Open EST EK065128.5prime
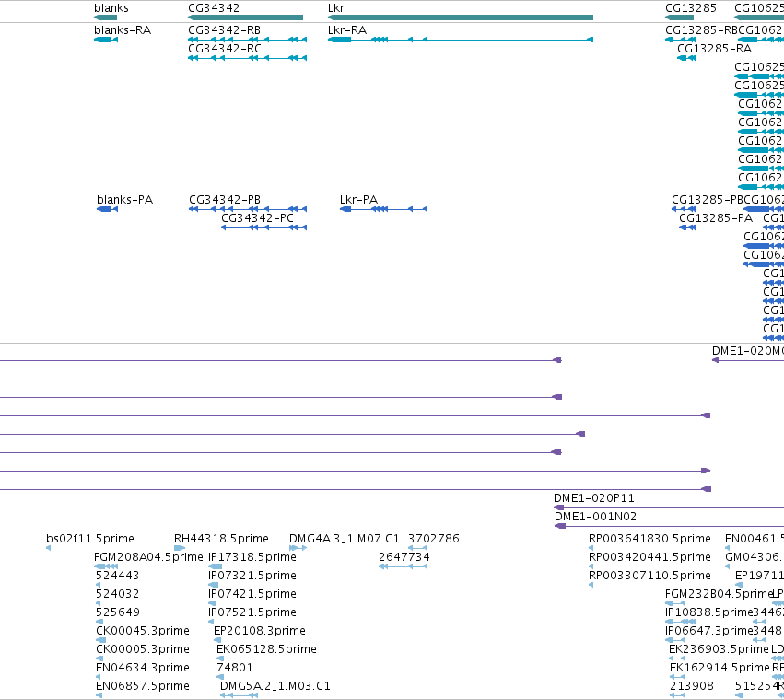Image resolution: width=784 pixels, height=700 pixels. (x=219, y=659)
